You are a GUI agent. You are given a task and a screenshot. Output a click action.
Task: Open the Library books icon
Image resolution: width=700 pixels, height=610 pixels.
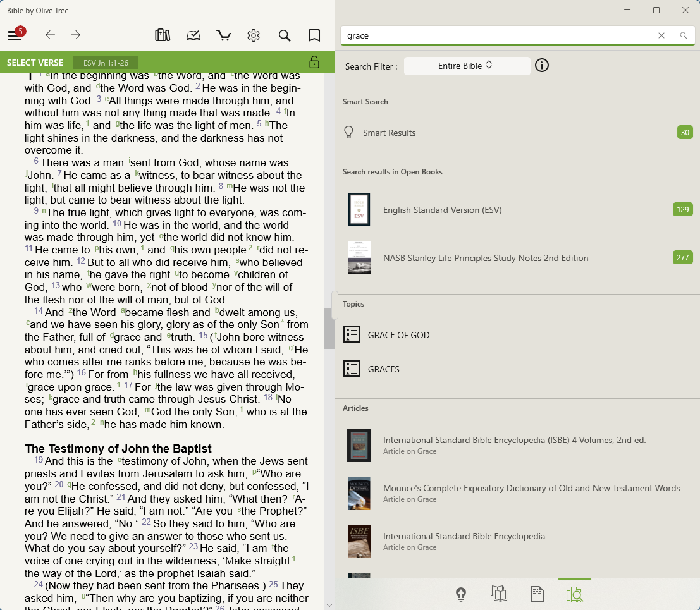[x=163, y=35]
